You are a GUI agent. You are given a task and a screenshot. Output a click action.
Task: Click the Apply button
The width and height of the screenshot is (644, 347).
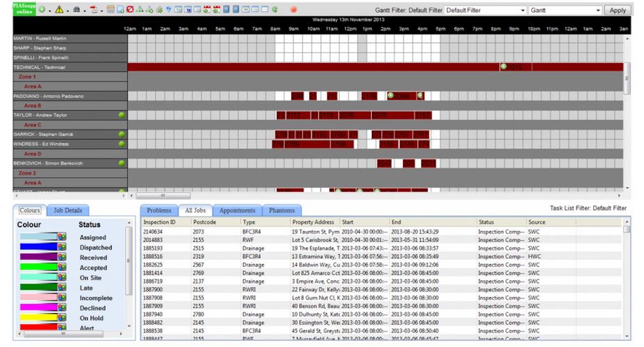click(x=618, y=10)
